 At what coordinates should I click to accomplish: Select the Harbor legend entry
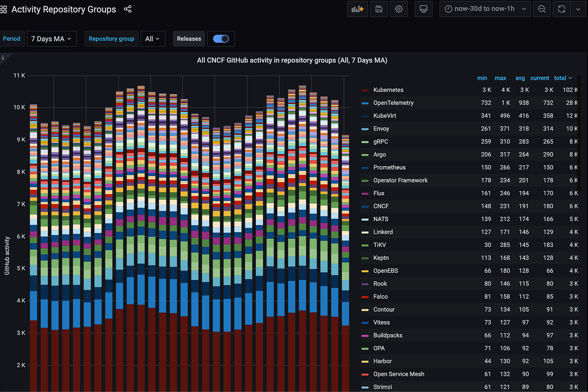[x=383, y=361]
